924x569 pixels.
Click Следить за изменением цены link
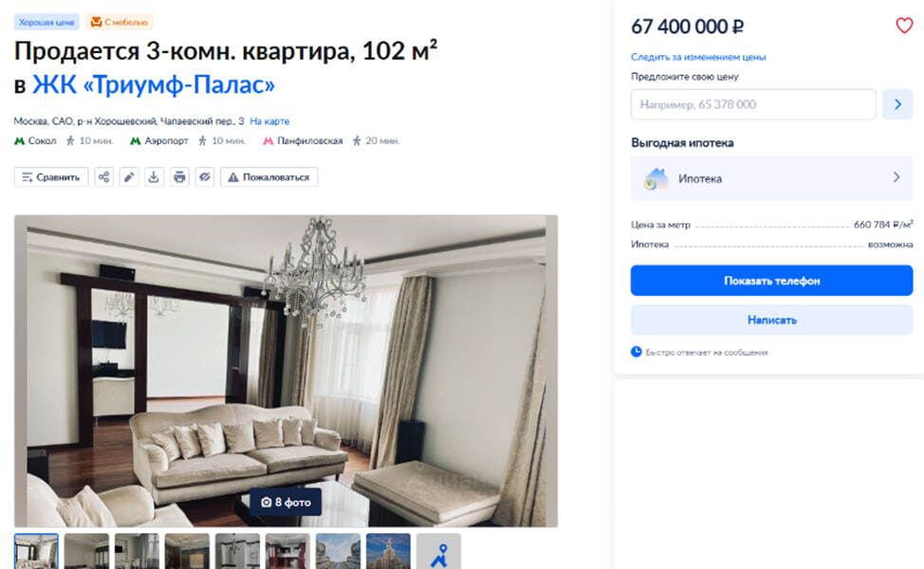tap(698, 57)
